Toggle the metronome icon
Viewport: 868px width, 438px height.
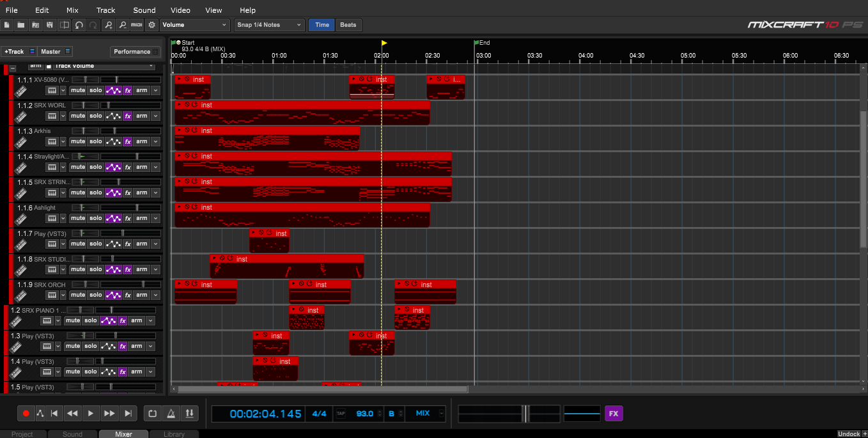(x=171, y=414)
